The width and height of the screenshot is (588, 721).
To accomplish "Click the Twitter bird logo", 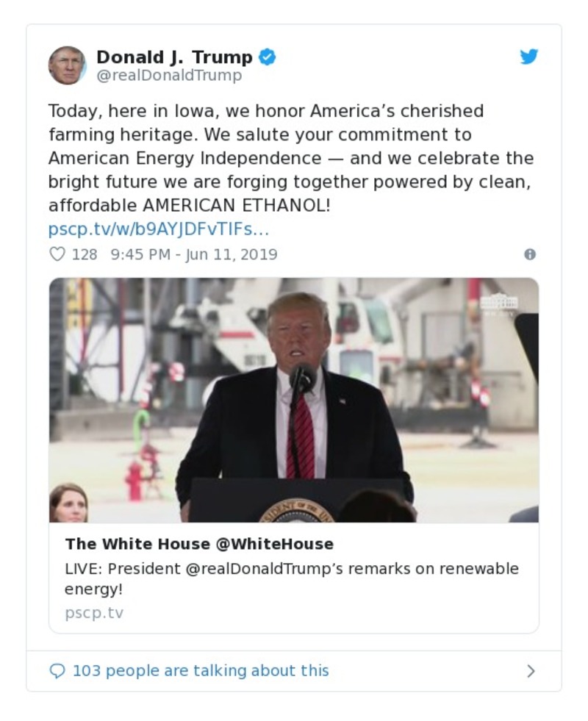I will coord(528,57).
